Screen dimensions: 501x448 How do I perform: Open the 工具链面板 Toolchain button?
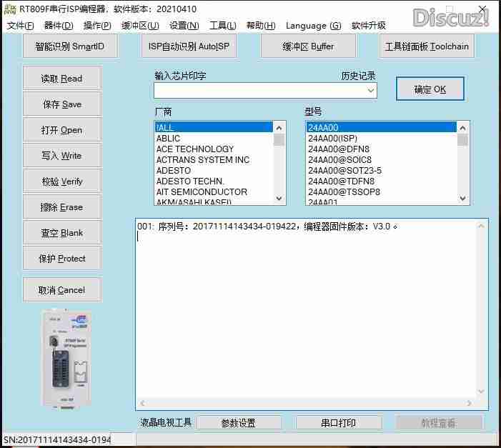pos(427,46)
